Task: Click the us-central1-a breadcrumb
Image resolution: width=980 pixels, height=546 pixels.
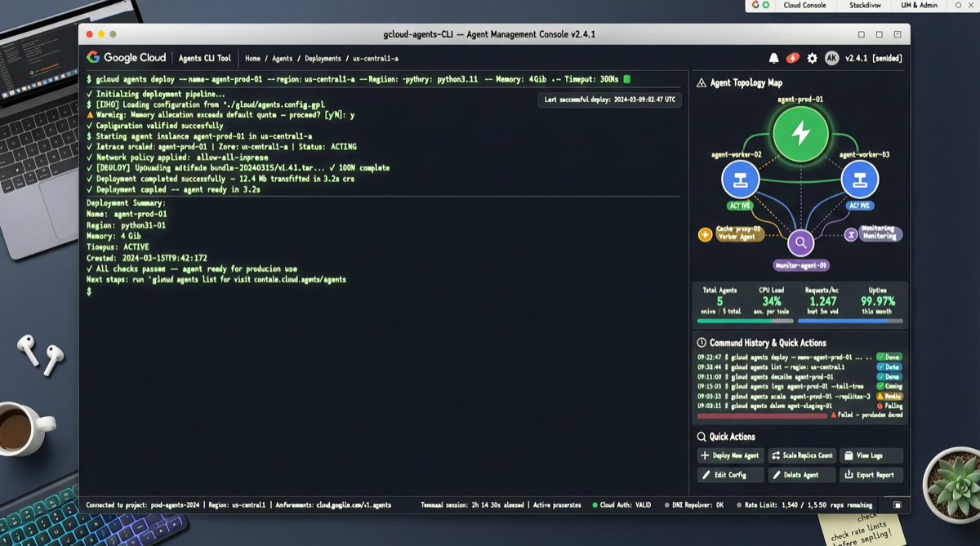Action: tap(376, 59)
